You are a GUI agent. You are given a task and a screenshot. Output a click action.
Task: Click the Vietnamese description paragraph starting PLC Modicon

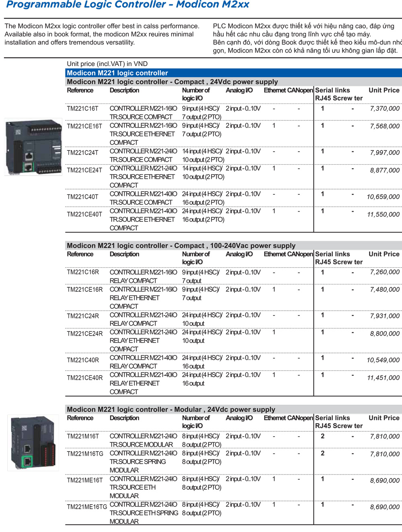(x=306, y=38)
